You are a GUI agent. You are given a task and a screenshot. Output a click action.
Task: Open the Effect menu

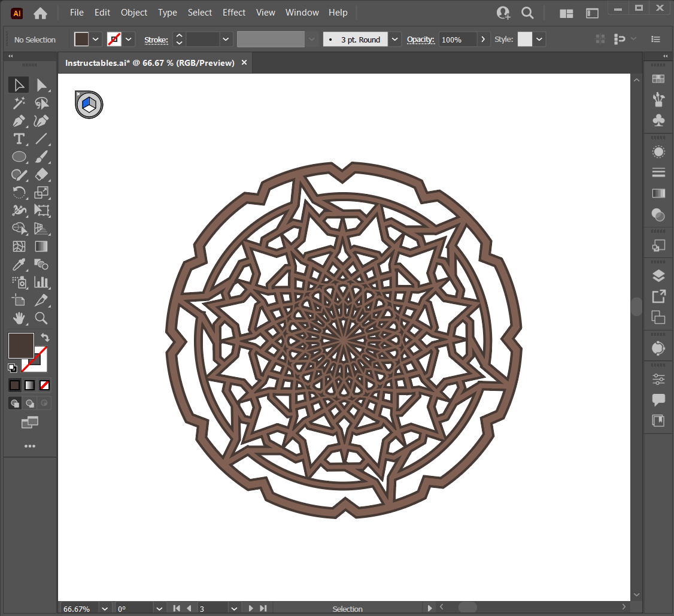point(233,13)
